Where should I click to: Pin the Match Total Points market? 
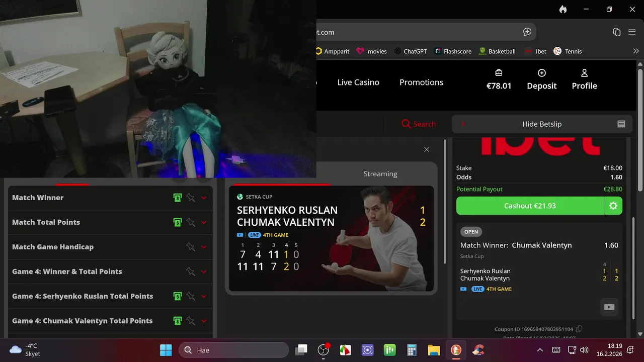point(191,222)
